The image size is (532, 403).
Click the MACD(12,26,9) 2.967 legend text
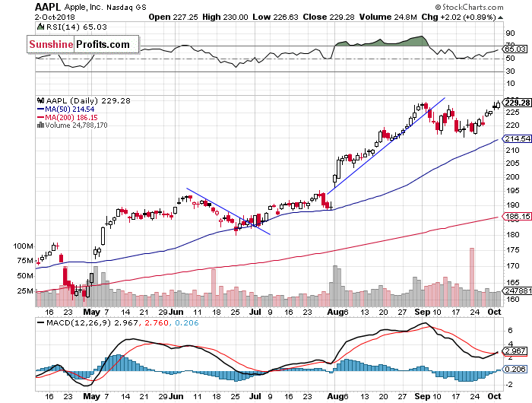(x=92, y=323)
